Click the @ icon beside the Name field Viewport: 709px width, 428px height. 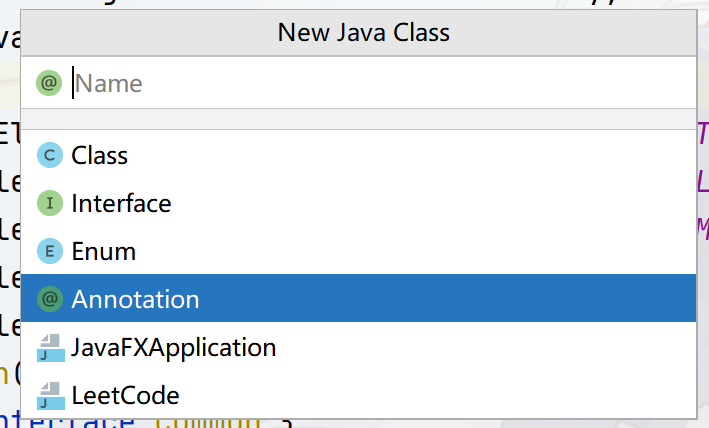[49, 83]
